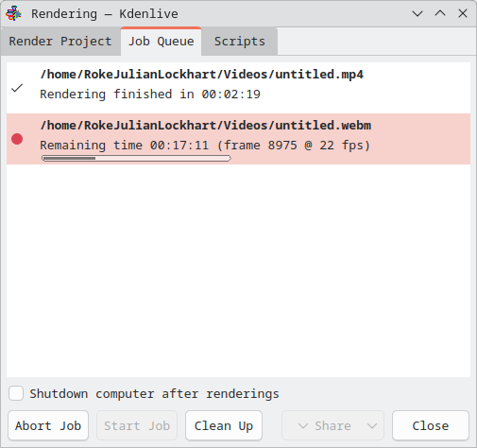Viewport: 477px width, 448px height.
Task: Click the webm render progress bar
Action: point(136,158)
